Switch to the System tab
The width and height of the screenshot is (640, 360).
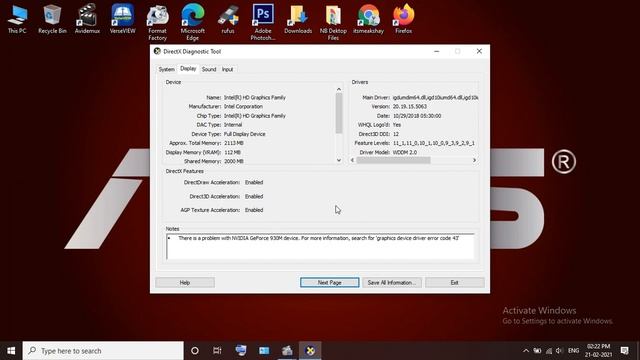167,69
